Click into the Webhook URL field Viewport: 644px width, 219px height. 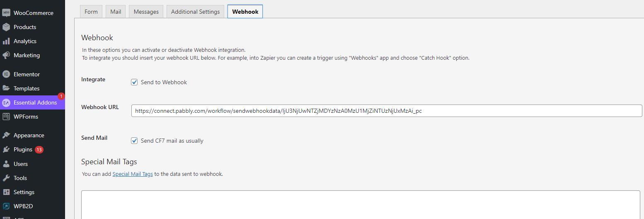point(387,111)
